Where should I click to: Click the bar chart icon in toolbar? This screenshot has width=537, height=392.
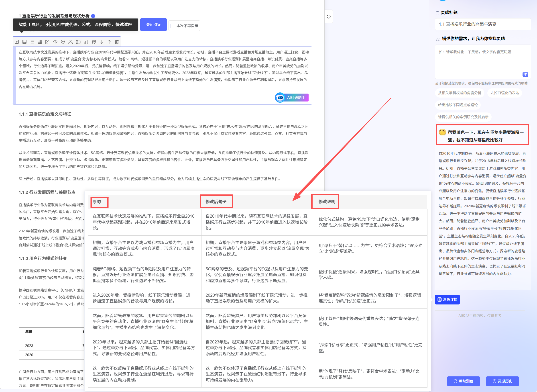click(86, 42)
